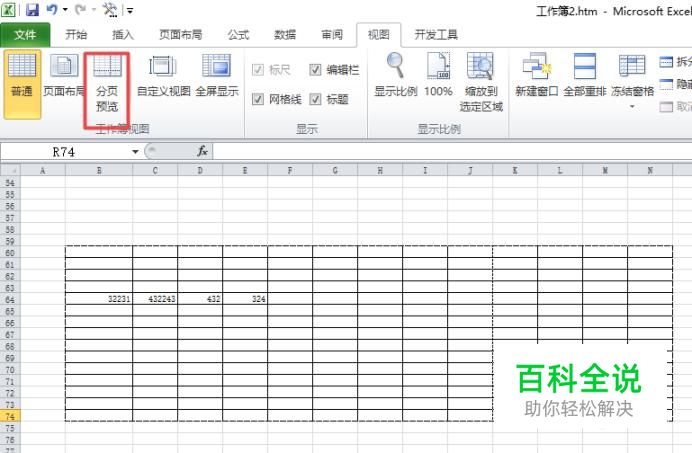Select column N header
This screenshot has height=453, width=692.
[650, 170]
